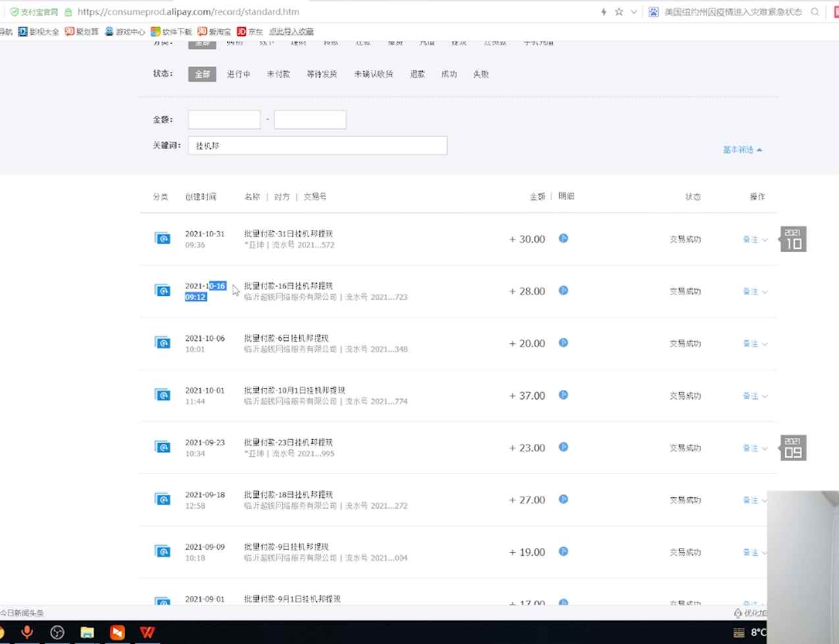
Task: Expand 备注 dropdown for the +19.00 record
Action: [754, 552]
